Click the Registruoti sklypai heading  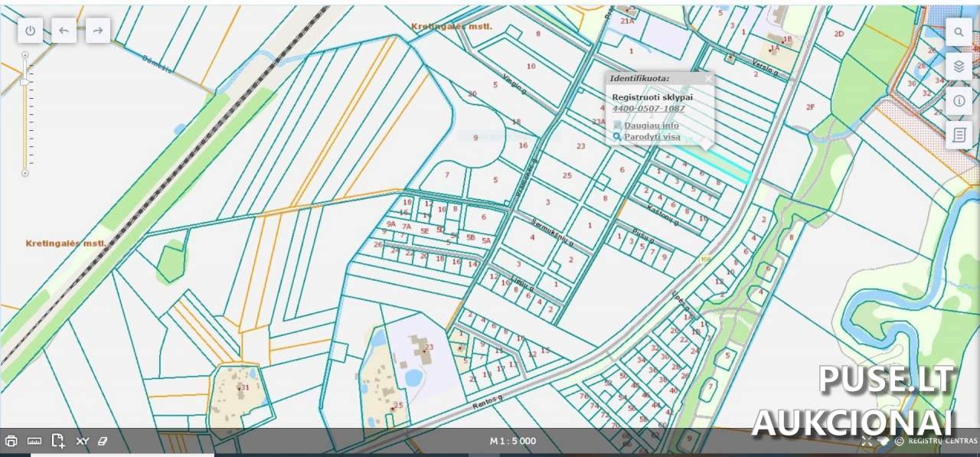pyautogui.click(x=652, y=97)
